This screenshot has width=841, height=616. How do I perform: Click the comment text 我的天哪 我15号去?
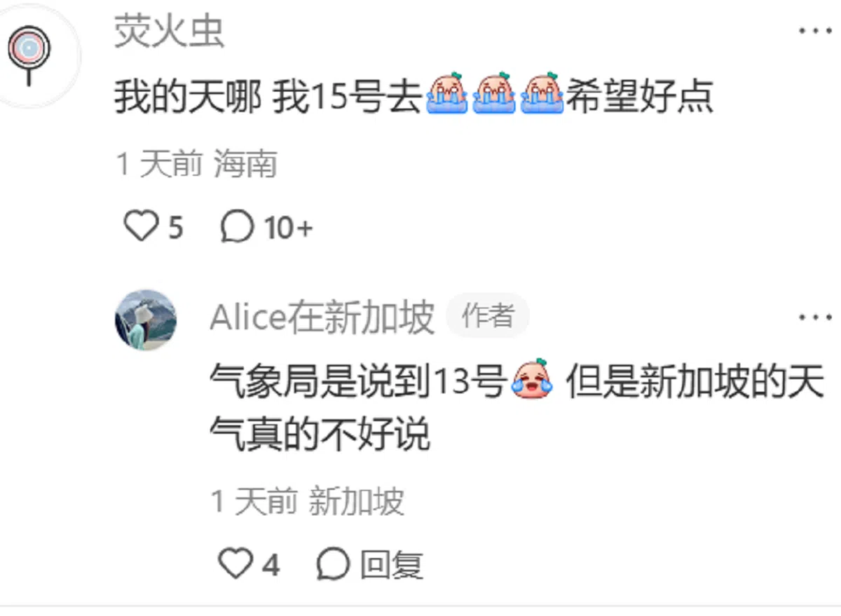coord(269,97)
